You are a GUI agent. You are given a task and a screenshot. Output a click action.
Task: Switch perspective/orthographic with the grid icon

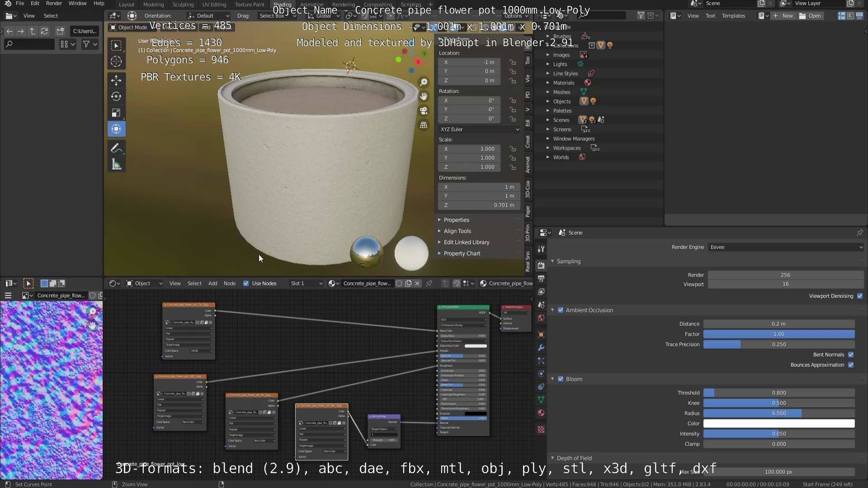[x=424, y=125]
